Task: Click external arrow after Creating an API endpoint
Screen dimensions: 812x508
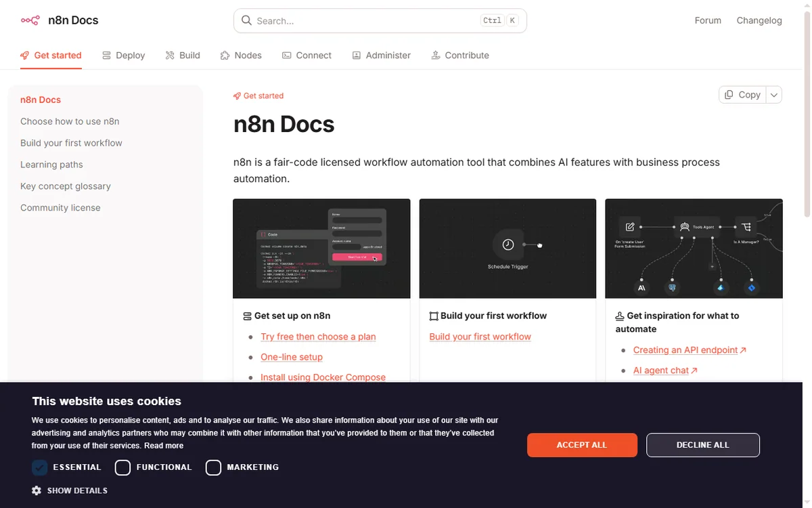Action: [x=743, y=350]
